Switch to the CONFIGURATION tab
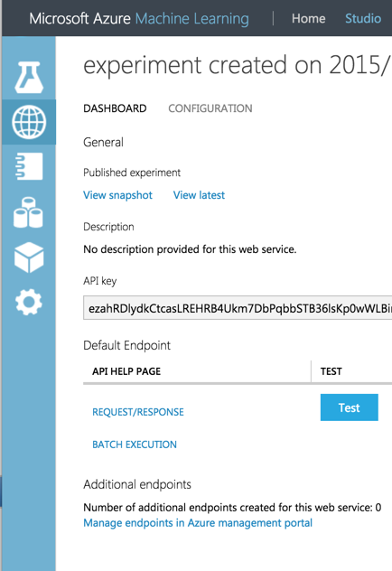392x571 pixels. point(210,108)
